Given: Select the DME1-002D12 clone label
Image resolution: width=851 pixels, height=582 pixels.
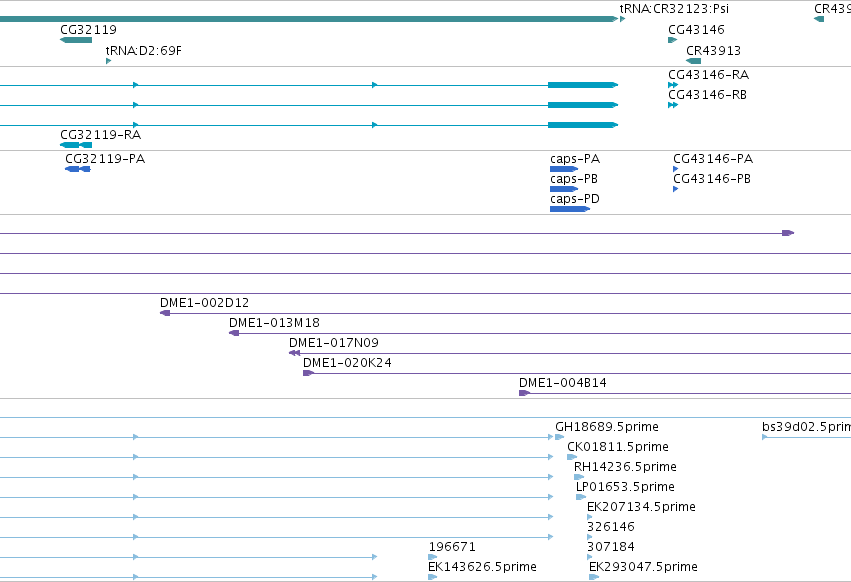Looking at the screenshot, I should tap(204, 302).
